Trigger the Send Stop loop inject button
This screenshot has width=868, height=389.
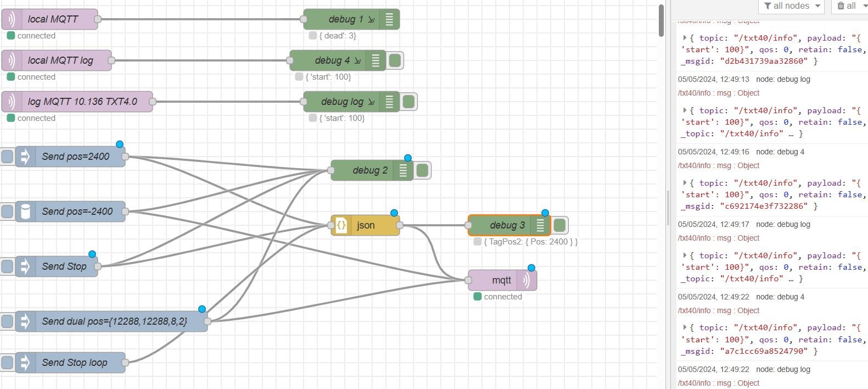click(x=7, y=363)
